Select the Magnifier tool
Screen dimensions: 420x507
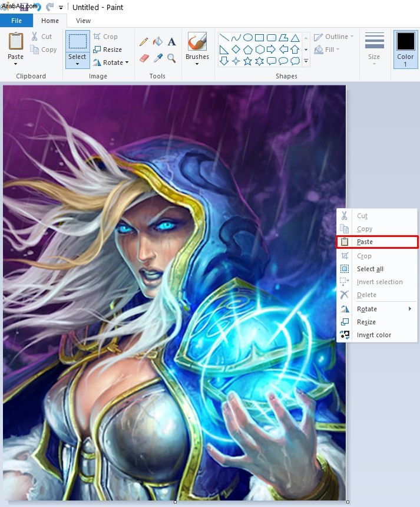(x=171, y=58)
